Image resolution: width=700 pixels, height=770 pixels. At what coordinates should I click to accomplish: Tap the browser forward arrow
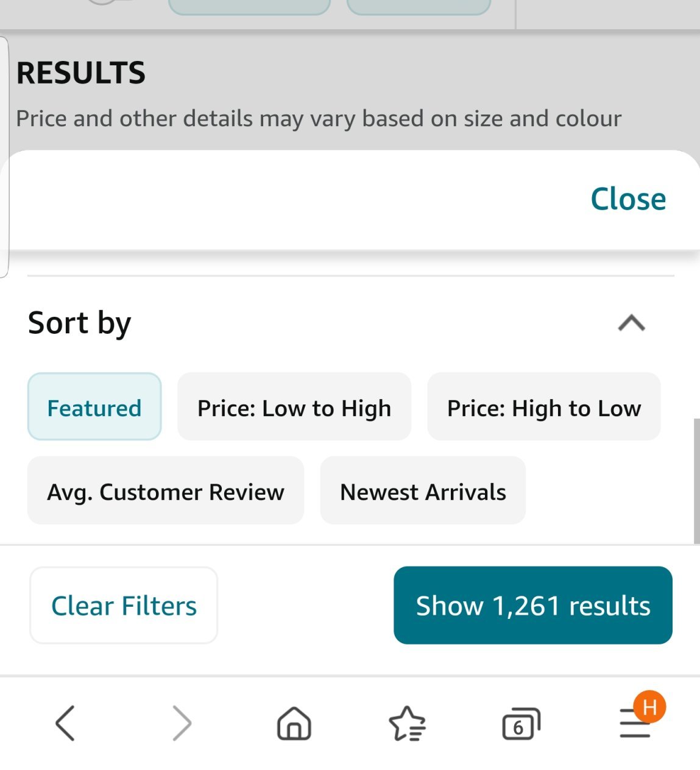click(x=182, y=723)
